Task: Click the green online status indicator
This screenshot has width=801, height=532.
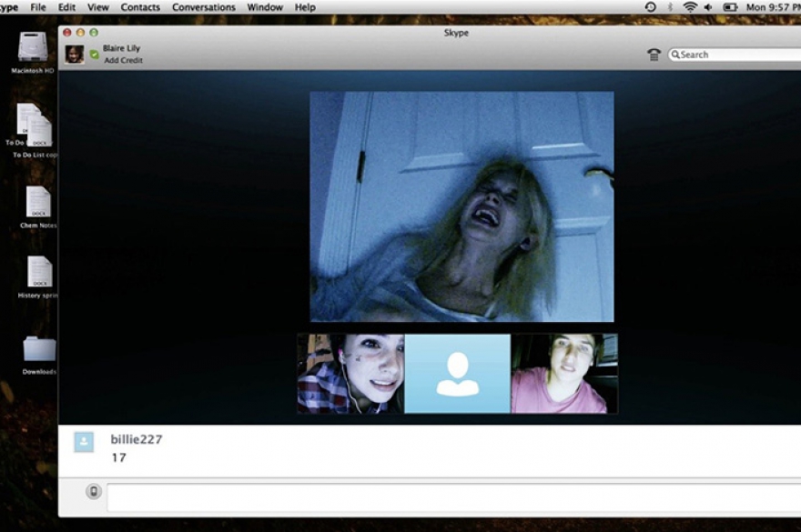Action: click(x=94, y=55)
